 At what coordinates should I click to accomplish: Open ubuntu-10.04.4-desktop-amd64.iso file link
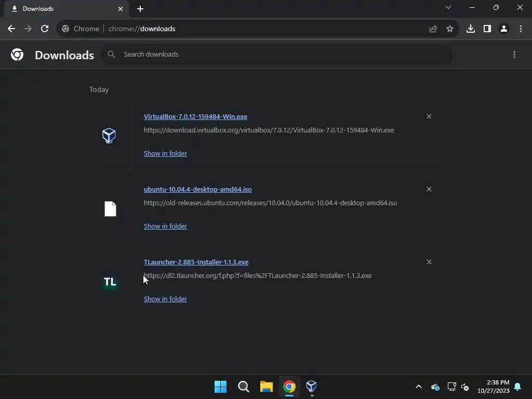[198, 189]
